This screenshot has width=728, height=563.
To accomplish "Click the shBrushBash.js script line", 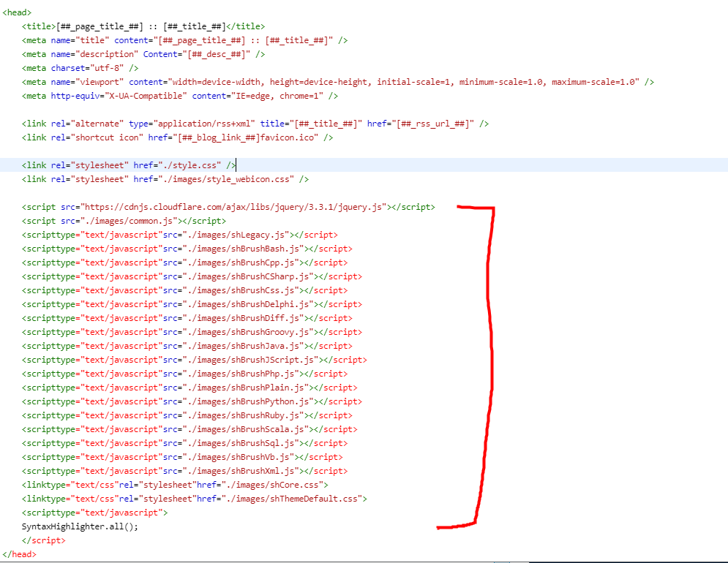I will pyautogui.click(x=187, y=249).
